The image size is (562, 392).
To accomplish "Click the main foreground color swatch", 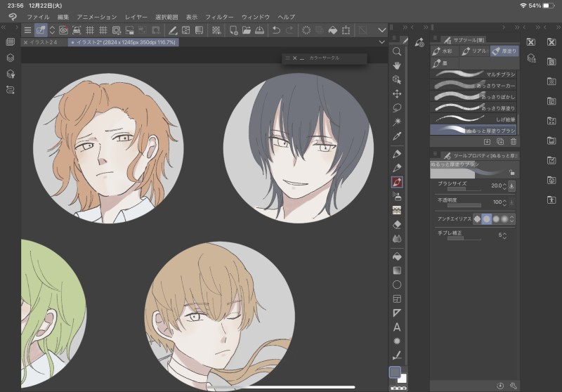I will [395, 372].
